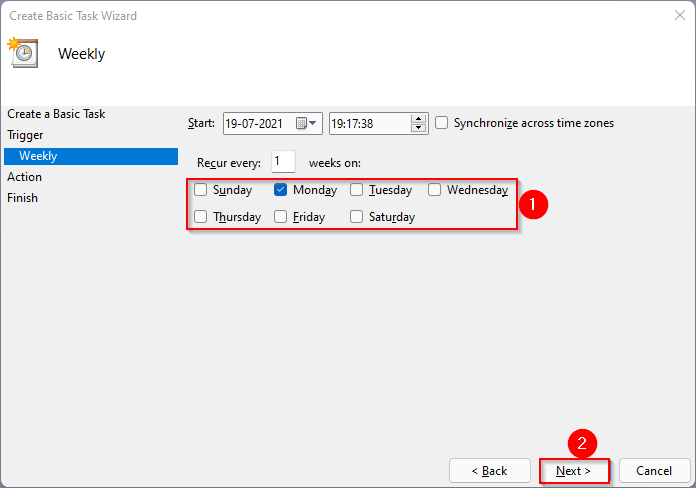Click the 'Weekly' page heading
696x488 pixels.
tap(82, 54)
